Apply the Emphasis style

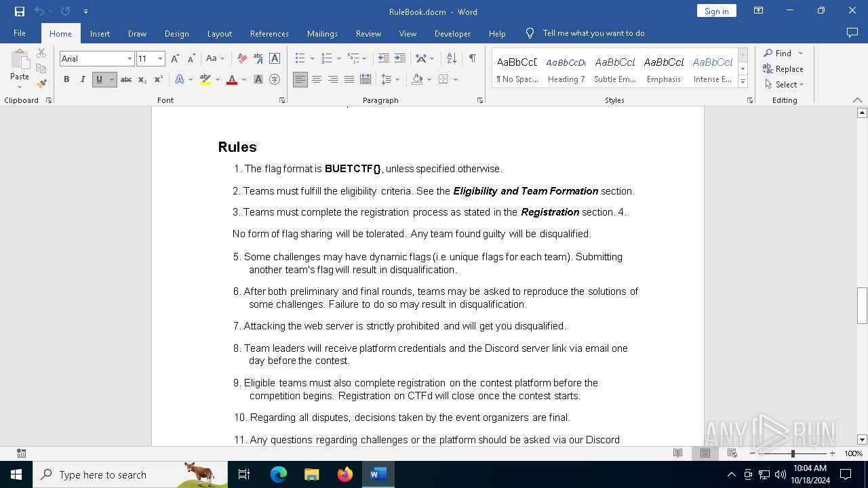664,68
